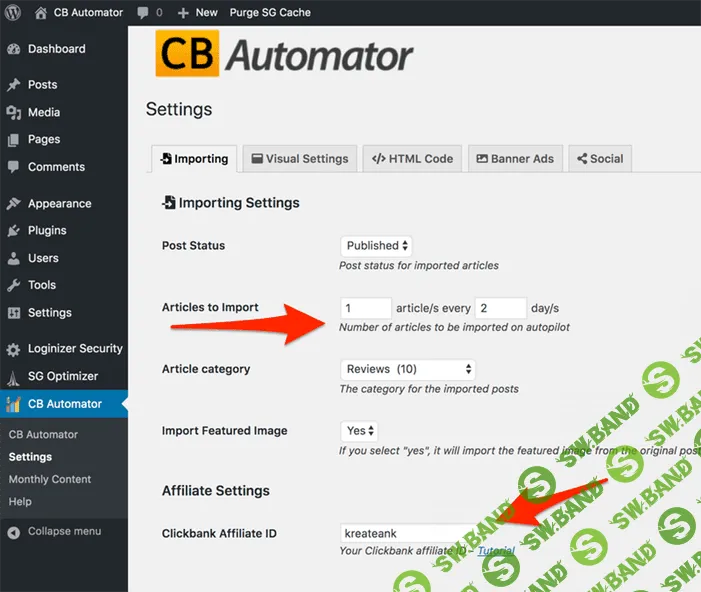Click the Media icon in sidebar
The image size is (701, 592).
click(14, 112)
